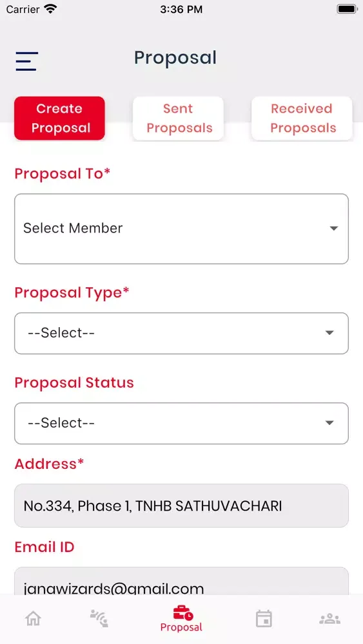Tap the Proposal briefcase icon
Viewport: 363px width, 644px height.
click(182, 613)
